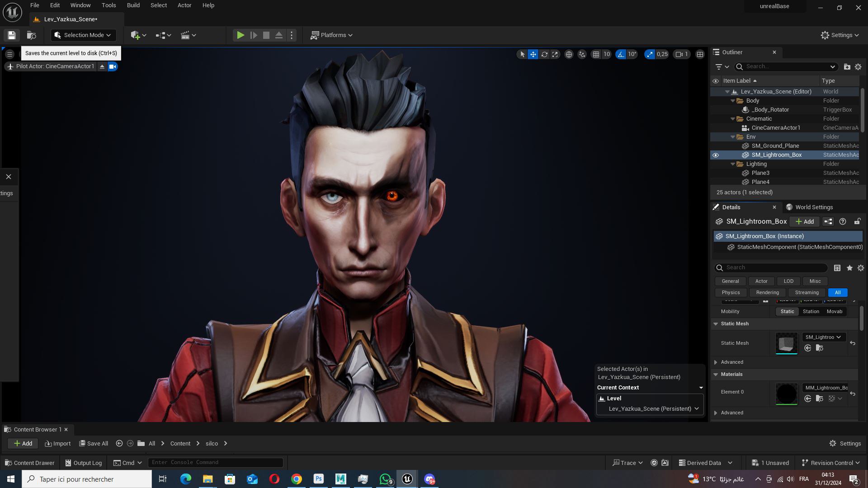Switch to the World Settings tab
Screen dimensions: 868x488
click(x=814, y=207)
